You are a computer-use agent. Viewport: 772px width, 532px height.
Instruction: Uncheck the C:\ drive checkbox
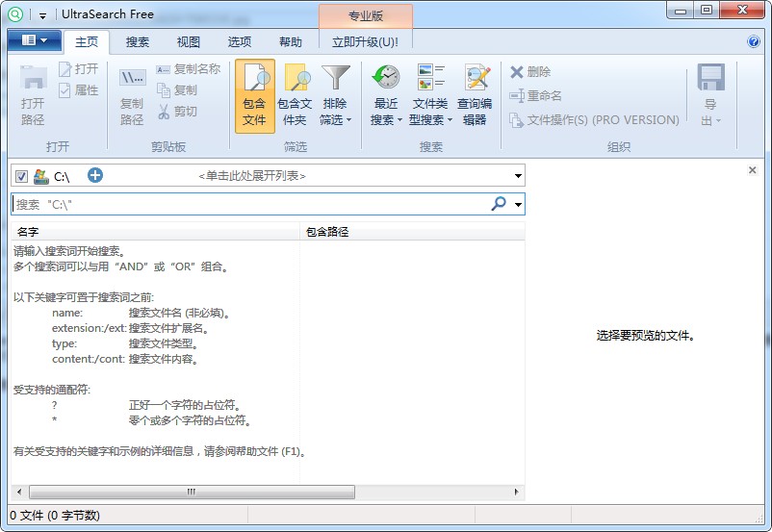[21, 176]
